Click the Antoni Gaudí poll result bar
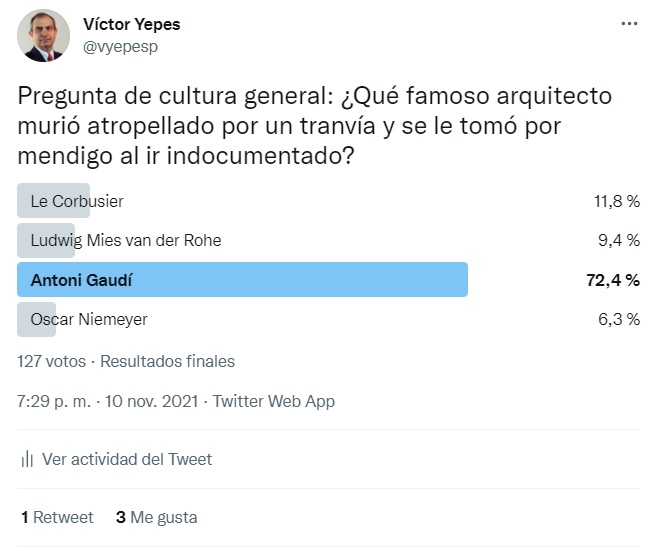653x551 pixels. (x=243, y=280)
